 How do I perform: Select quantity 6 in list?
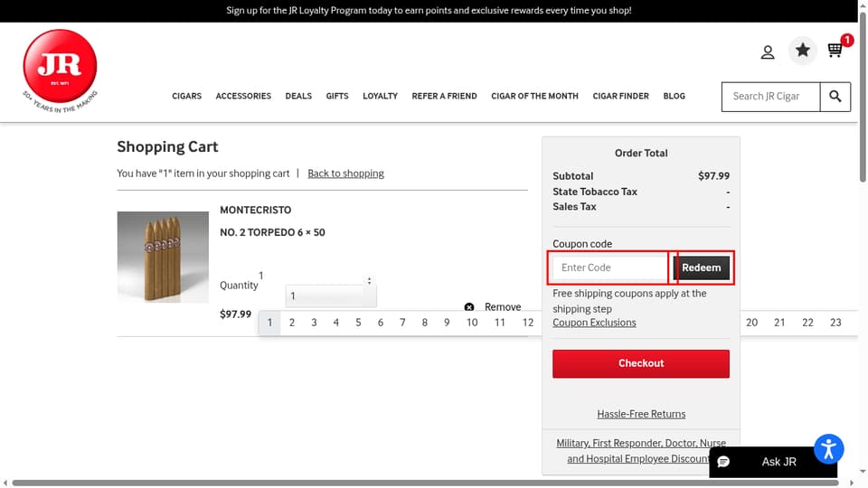[381, 323]
